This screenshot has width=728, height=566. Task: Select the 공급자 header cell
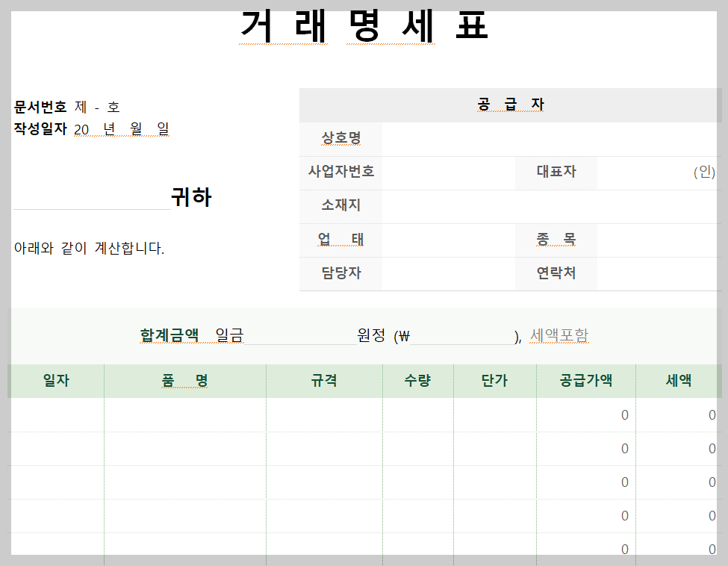click(511, 105)
